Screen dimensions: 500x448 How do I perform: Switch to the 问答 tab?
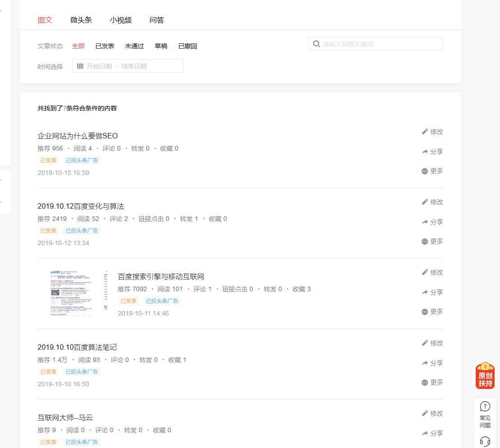pyautogui.click(x=156, y=20)
